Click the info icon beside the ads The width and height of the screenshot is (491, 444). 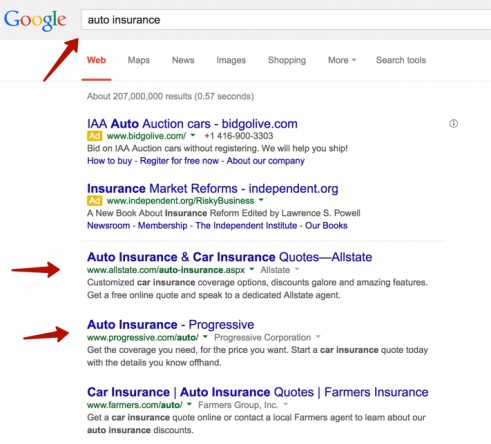453,124
